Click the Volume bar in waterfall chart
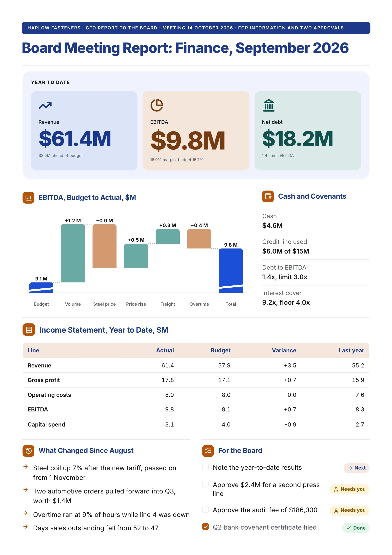Image resolution: width=392 pixels, height=555 pixels. pos(73,253)
